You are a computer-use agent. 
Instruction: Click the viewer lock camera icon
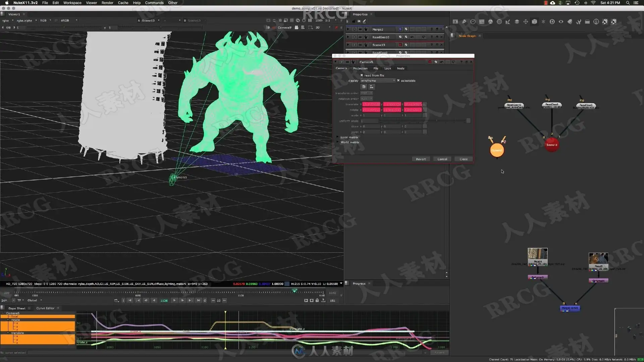(297, 27)
